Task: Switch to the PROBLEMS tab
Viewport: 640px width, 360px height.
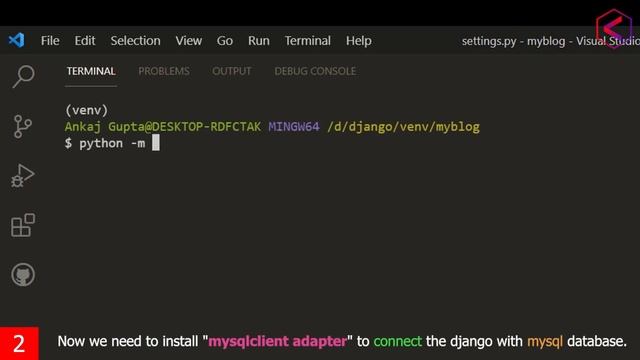Action: pos(164,71)
